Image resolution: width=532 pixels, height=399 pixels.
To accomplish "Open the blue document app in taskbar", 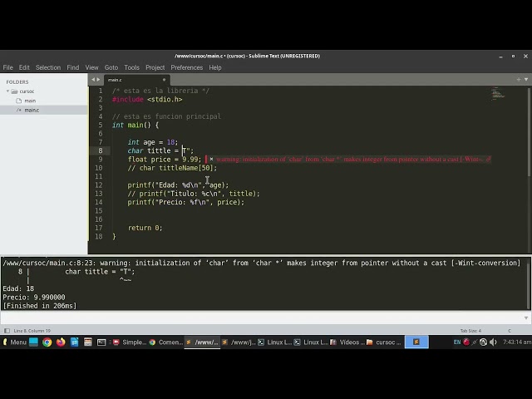I will tap(74, 342).
